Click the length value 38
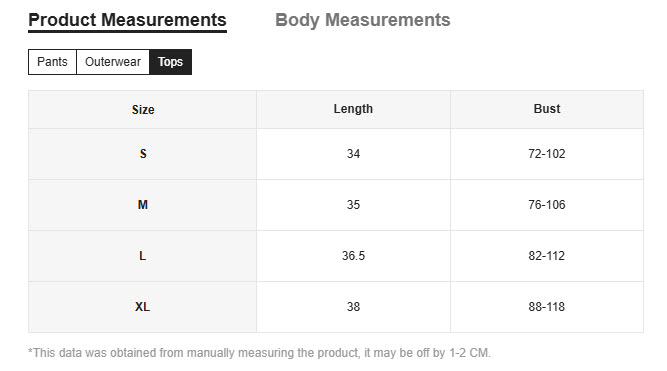 point(353,307)
